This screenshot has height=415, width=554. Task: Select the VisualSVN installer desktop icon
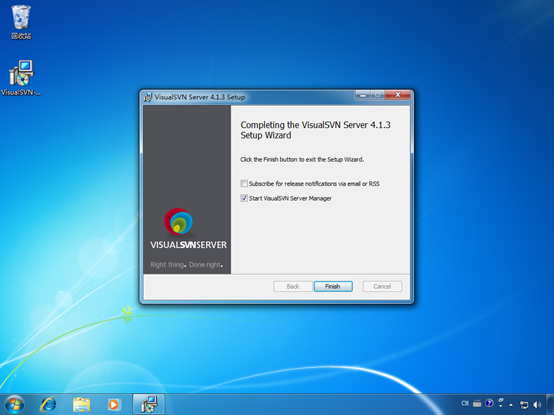pos(21,78)
